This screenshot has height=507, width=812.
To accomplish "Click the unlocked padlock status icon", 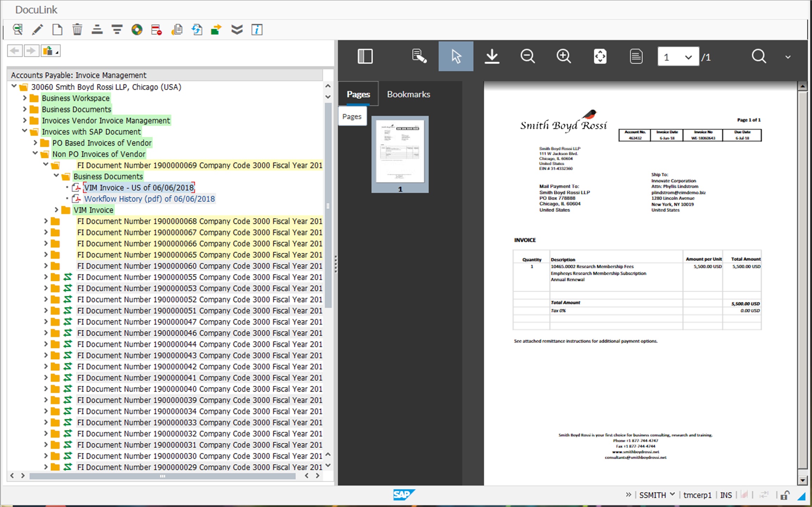I will (785, 495).
